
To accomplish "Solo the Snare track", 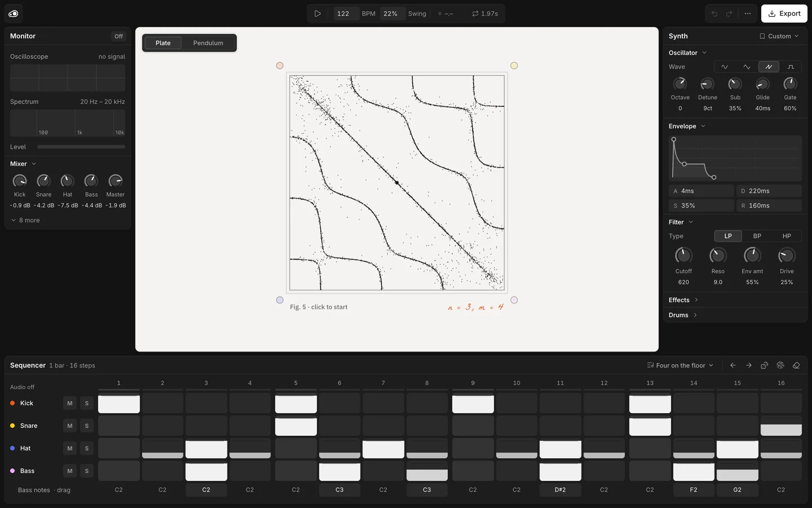I will coord(87,426).
